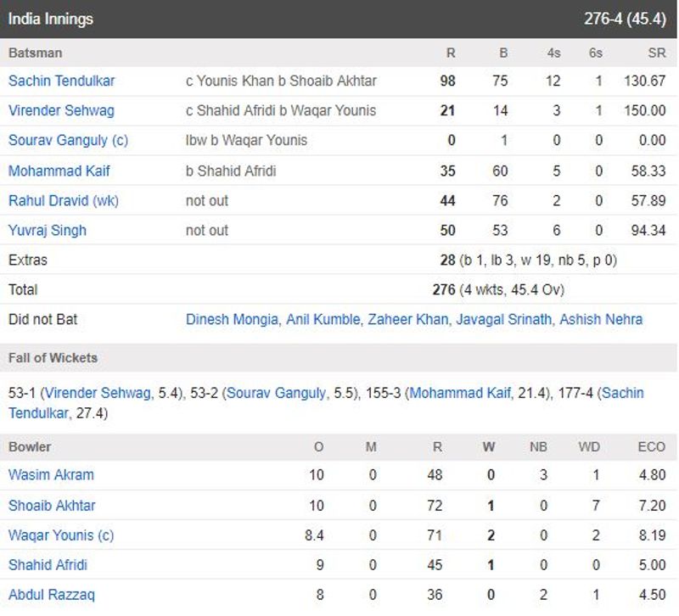Click Anil Kumble in Did not Bat
The width and height of the screenshot is (679, 616).
click(323, 320)
